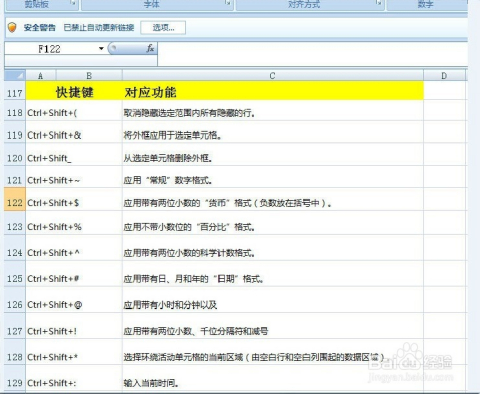Select row 127 header
This screenshot has width=480, height=394.
pos(15,326)
